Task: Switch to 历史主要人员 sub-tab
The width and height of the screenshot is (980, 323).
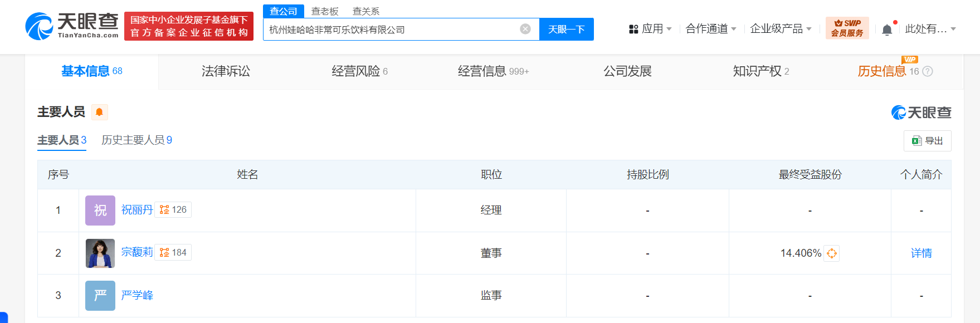Action: click(x=136, y=140)
